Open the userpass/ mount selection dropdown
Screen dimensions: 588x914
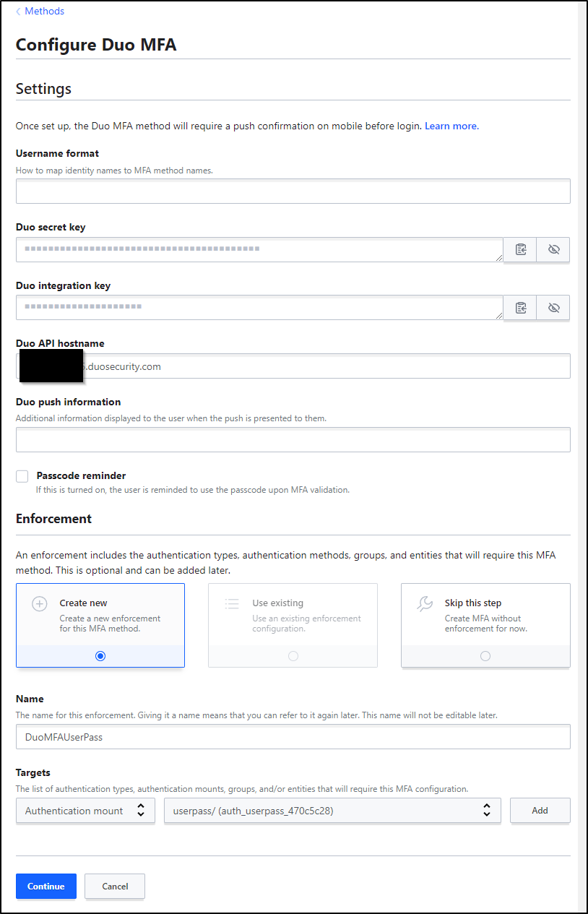[x=332, y=811]
